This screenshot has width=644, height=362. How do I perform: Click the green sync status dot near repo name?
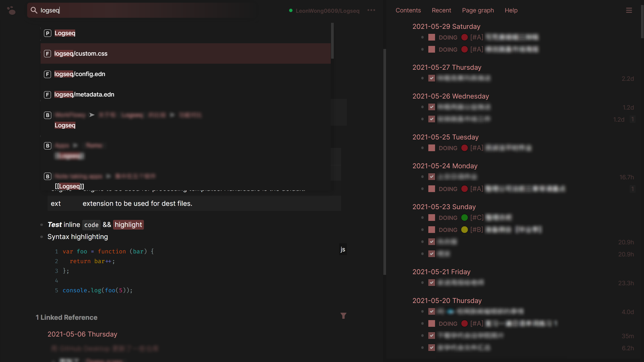(290, 10)
